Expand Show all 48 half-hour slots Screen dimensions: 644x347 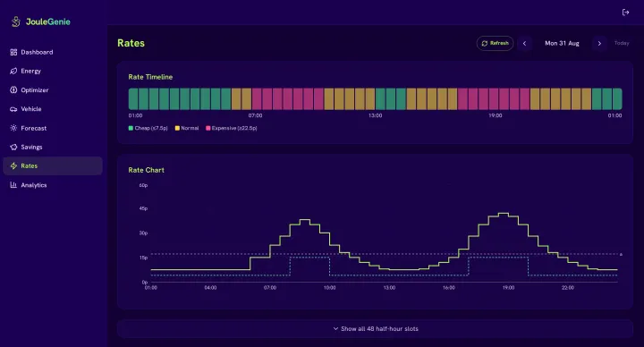(375, 328)
